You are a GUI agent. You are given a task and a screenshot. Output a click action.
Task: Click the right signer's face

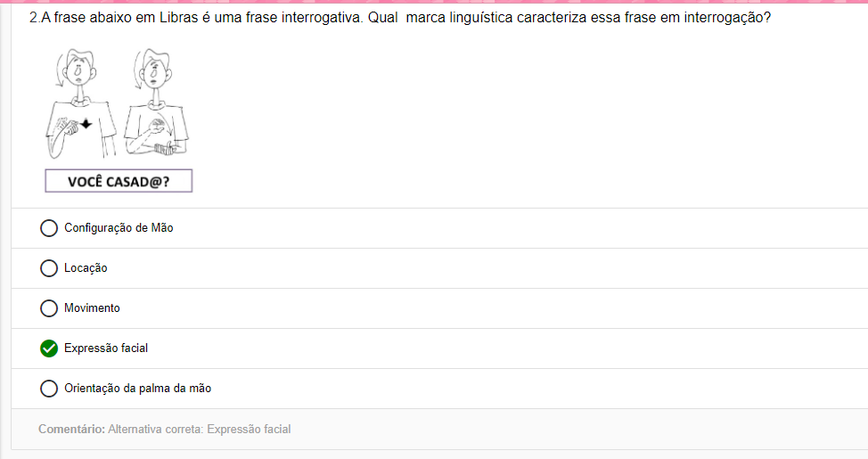155,70
